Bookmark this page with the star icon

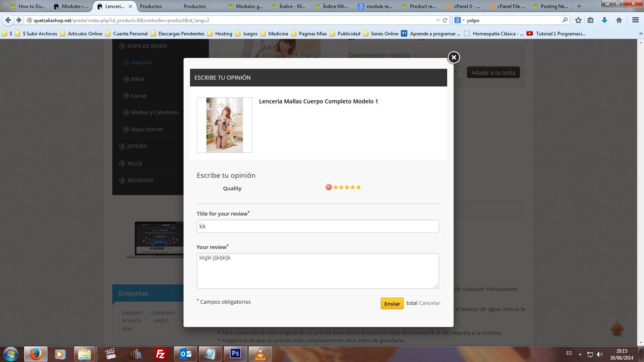[578, 20]
